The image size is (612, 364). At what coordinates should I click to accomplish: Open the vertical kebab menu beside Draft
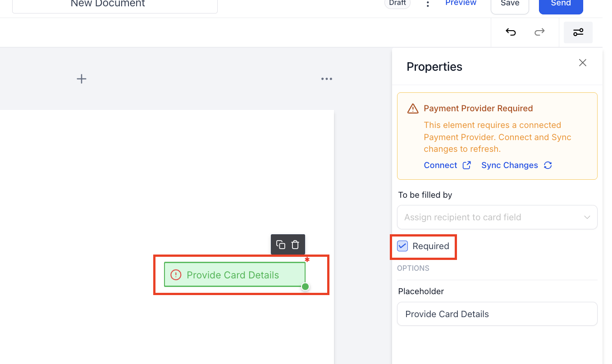(428, 4)
